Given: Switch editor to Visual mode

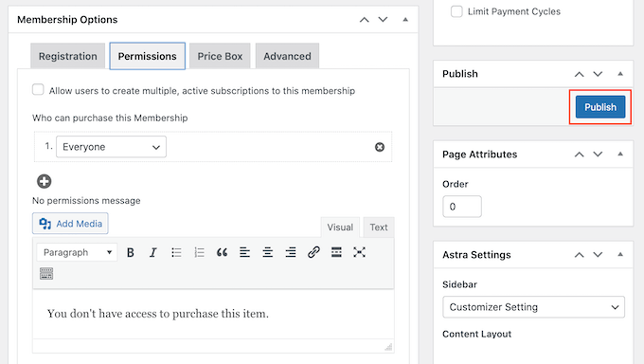Looking at the screenshot, I should click(340, 227).
